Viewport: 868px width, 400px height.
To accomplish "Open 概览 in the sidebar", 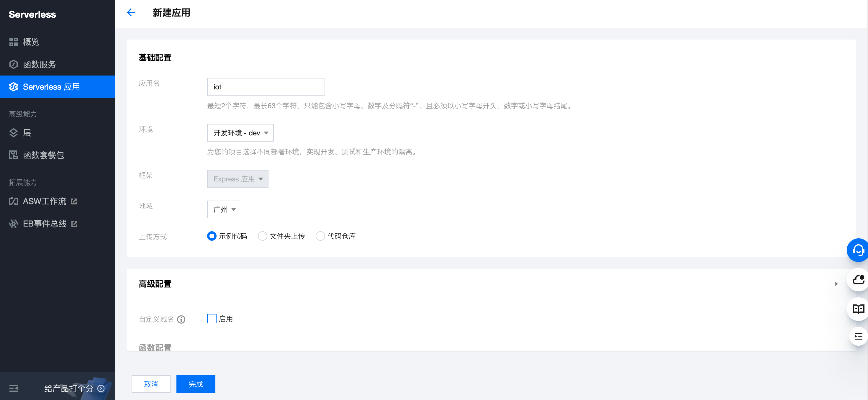I will [31, 42].
